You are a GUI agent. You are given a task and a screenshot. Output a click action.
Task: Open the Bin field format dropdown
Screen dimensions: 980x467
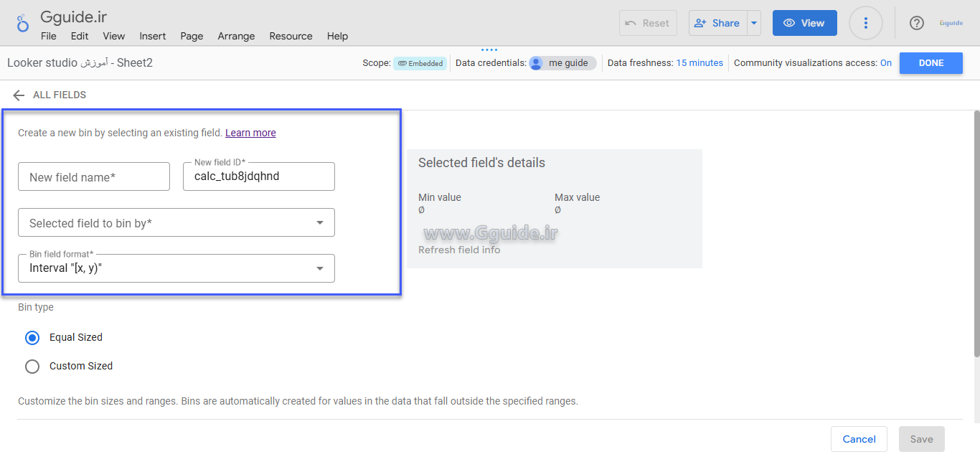tap(176, 268)
